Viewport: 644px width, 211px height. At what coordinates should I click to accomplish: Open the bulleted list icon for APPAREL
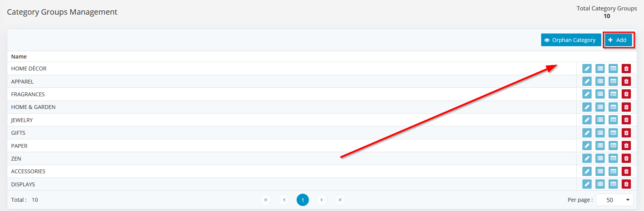pos(600,81)
